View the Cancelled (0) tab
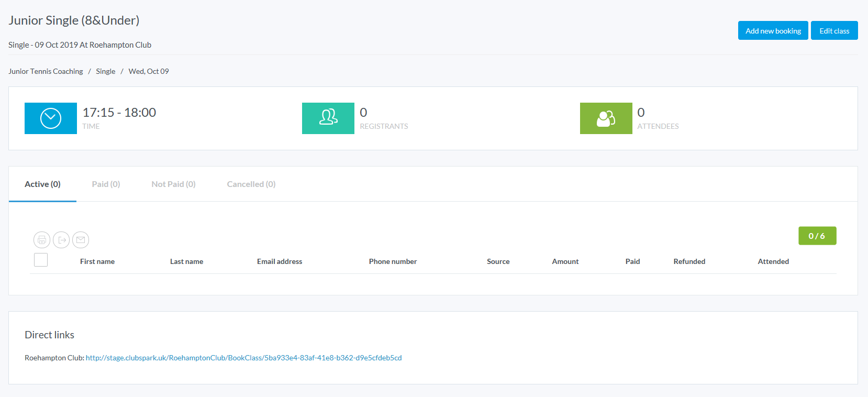The width and height of the screenshot is (868, 397). click(251, 184)
